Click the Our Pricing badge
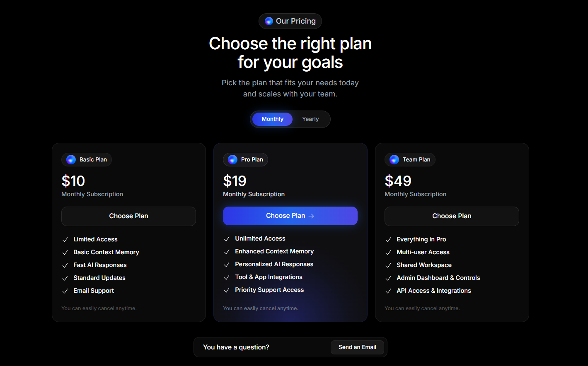 point(290,21)
